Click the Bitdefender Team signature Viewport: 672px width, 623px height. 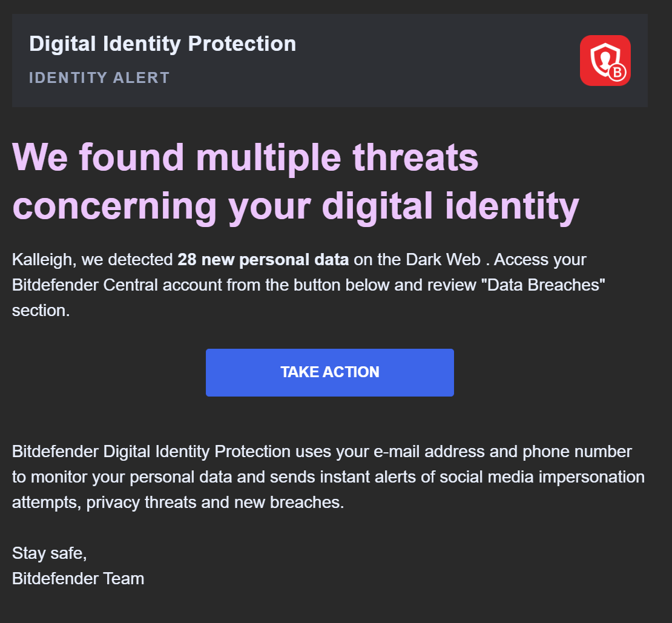(x=77, y=578)
